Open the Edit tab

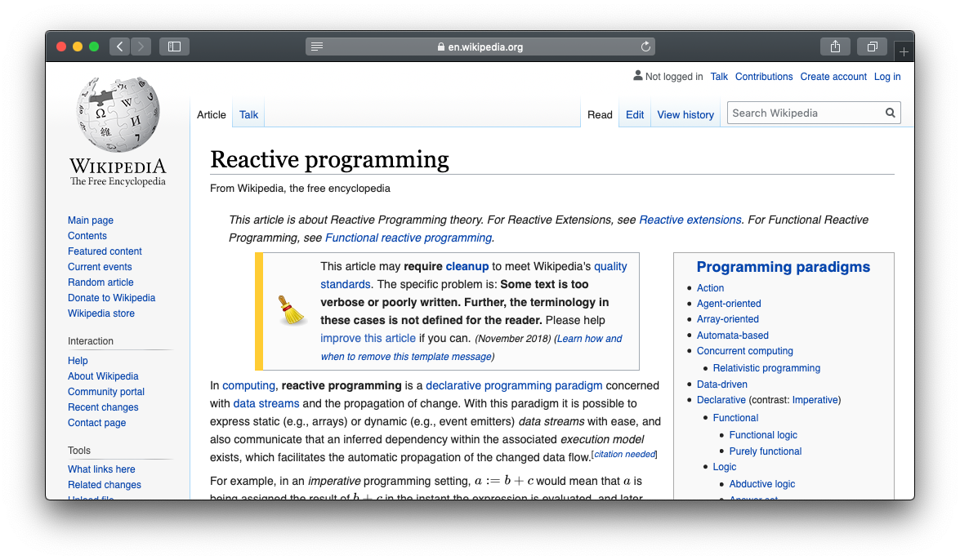click(635, 114)
